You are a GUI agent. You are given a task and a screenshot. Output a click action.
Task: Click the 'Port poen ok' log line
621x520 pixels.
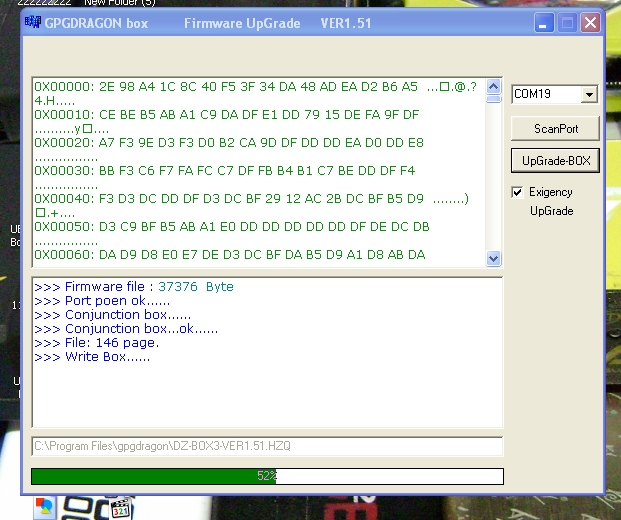pyautogui.click(x=102, y=301)
